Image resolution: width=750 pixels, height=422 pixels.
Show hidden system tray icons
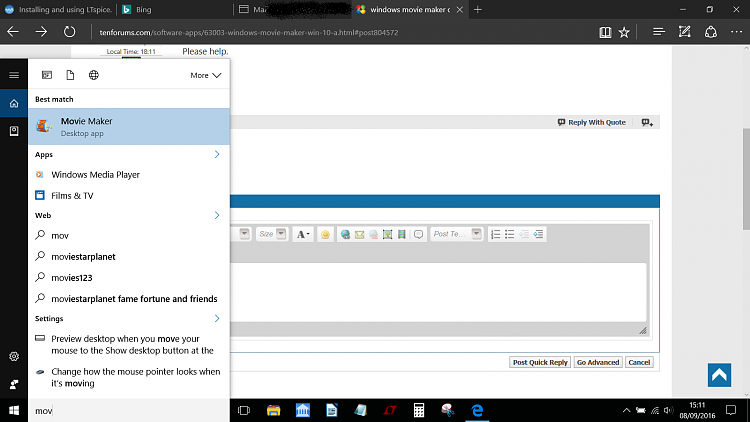tap(626, 411)
